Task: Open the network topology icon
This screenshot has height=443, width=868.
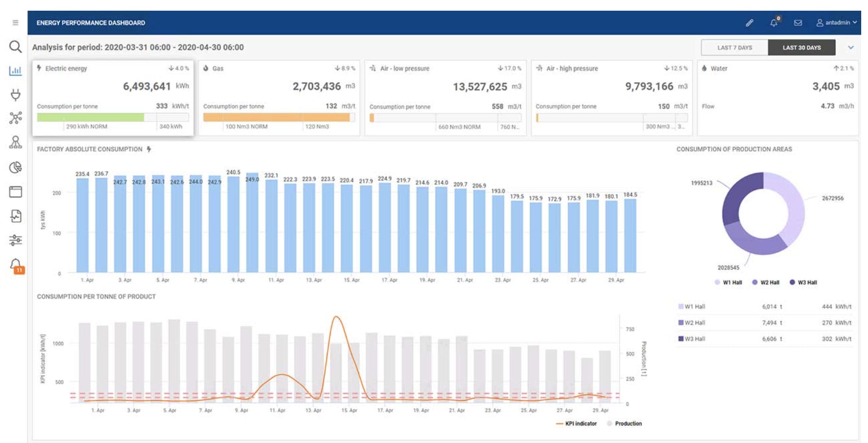Action: (15, 118)
